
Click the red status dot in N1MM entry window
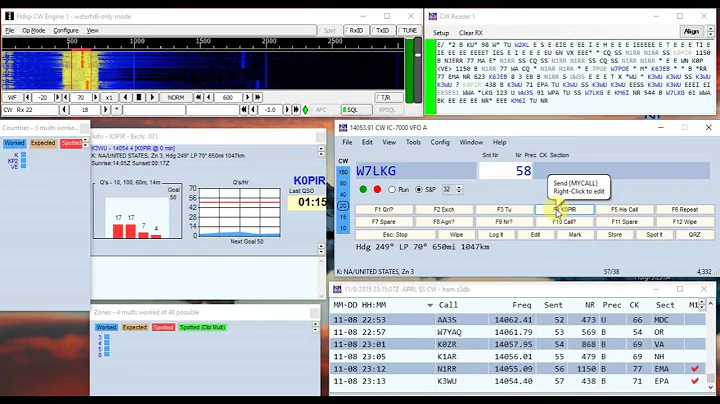tap(377, 189)
